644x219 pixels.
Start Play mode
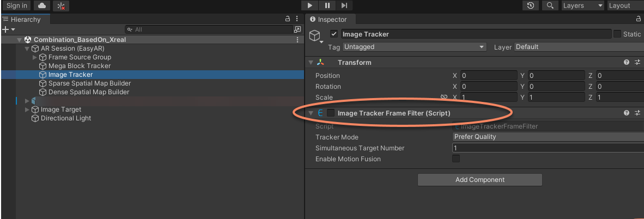(309, 5)
